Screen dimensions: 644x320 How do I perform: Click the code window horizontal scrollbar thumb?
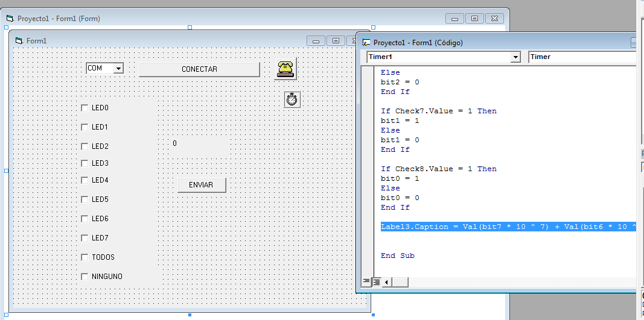[x=400, y=282]
